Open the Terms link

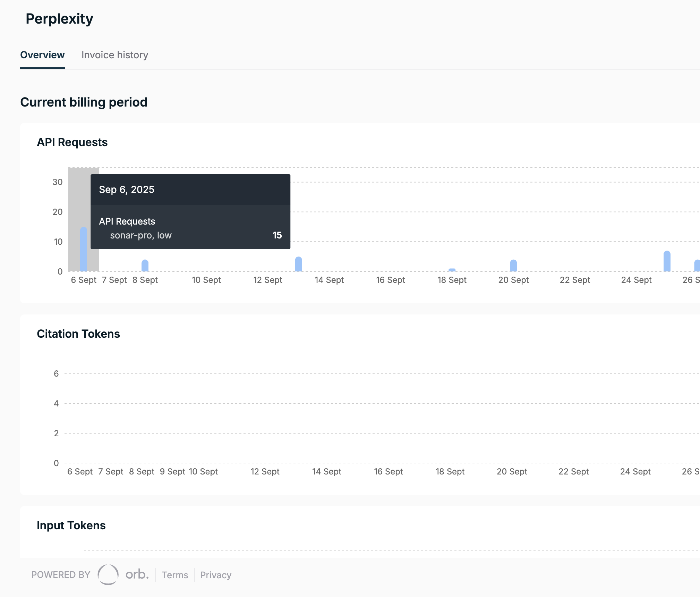(175, 575)
